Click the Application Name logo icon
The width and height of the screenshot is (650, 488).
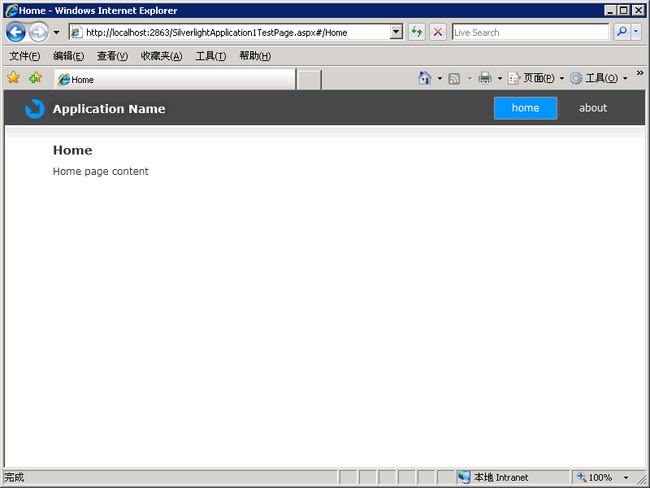point(35,109)
